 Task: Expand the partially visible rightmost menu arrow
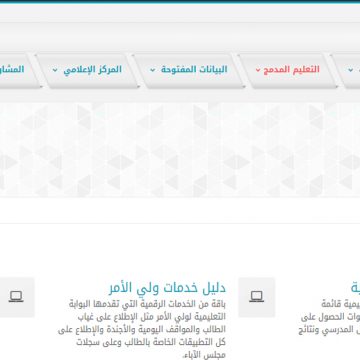pyautogui.click(x=351, y=70)
